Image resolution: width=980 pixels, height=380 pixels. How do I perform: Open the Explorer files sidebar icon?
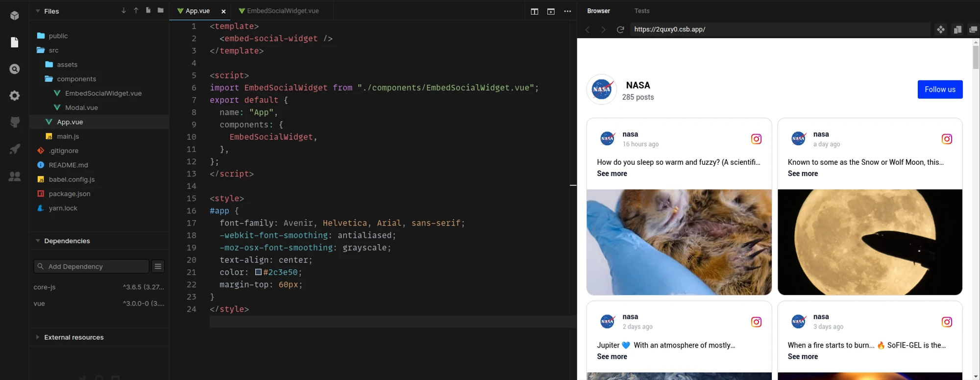[15, 43]
